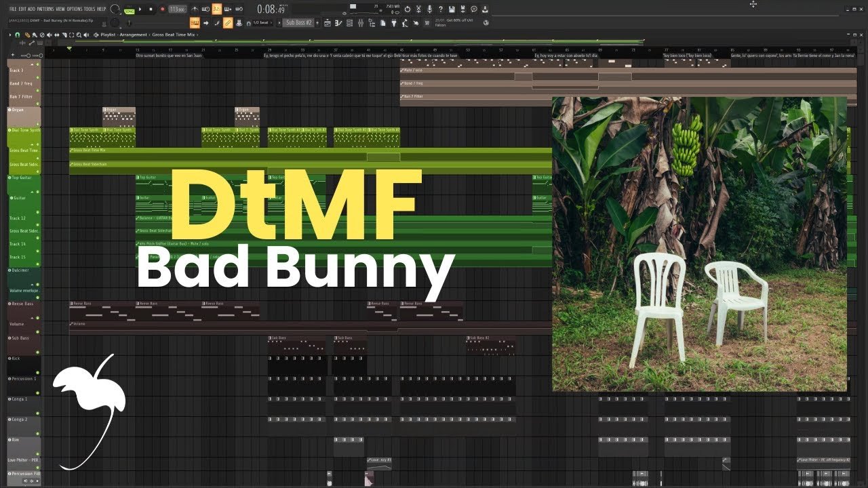Toggle SONG / pattern mode button
This screenshot has height=488, width=868.
(129, 12)
